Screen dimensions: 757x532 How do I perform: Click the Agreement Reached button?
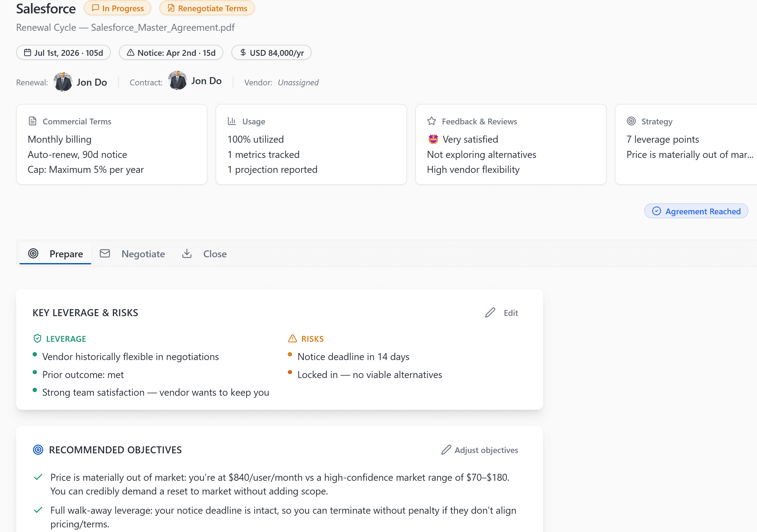696,211
